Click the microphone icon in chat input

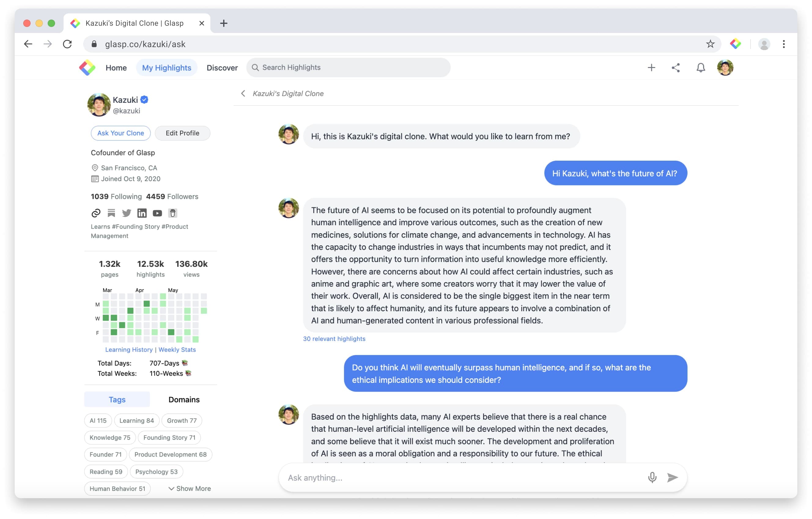[652, 477]
